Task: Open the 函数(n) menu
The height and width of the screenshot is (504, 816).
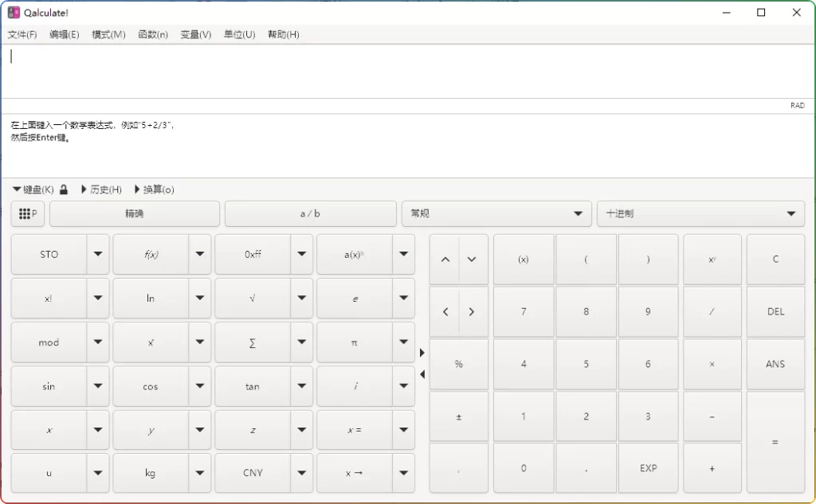Action: click(151, 34)
